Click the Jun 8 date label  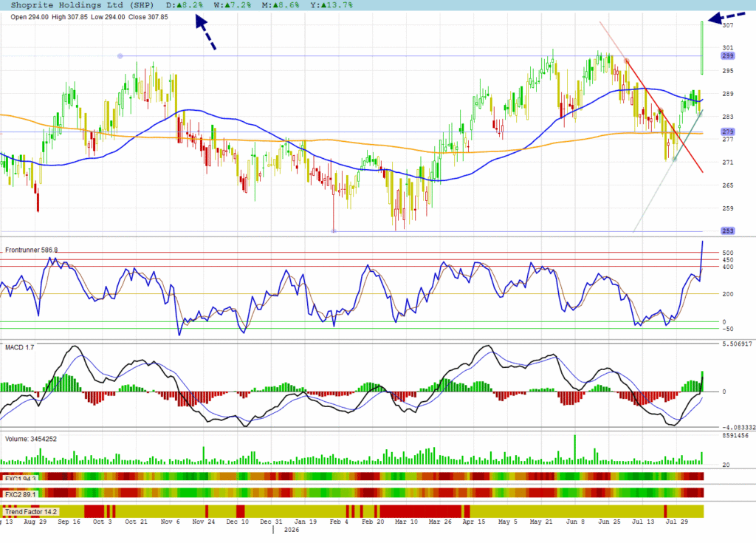pyautogui.click(x=575, y=522)
